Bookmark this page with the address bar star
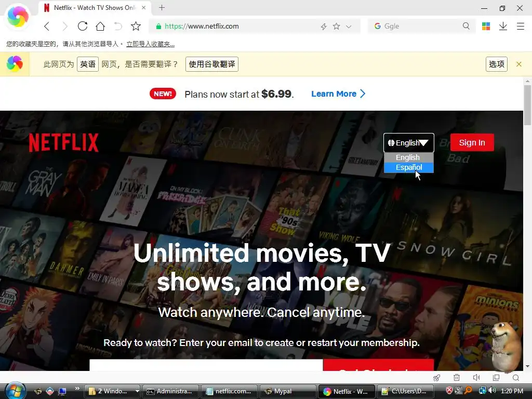The height and width of the screenshot is (399, 532). [336, 26]
